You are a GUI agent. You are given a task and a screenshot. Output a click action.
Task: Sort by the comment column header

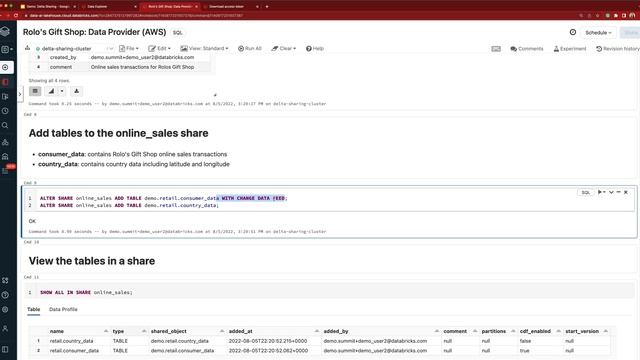[460, 331]
